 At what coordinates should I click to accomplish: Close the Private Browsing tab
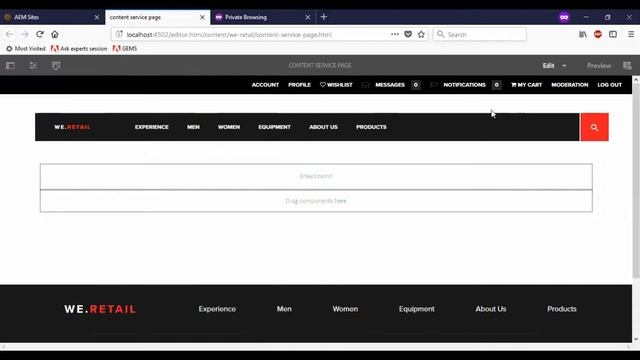[x=308, y=17]
